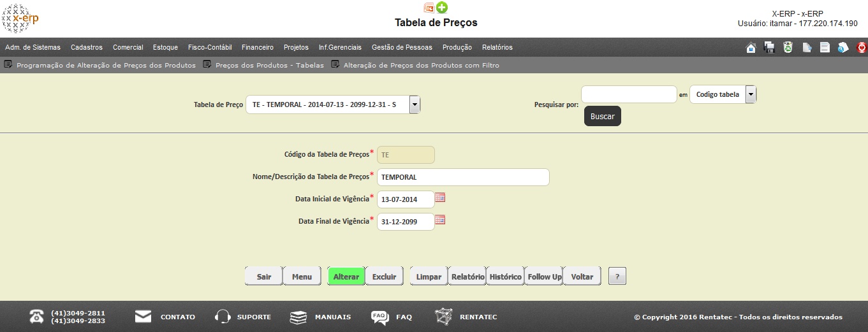Open calendar picker for Data Final de Vigência
Image resolution: width=868 pixels, height=332 pixels.
pos(440,220)
